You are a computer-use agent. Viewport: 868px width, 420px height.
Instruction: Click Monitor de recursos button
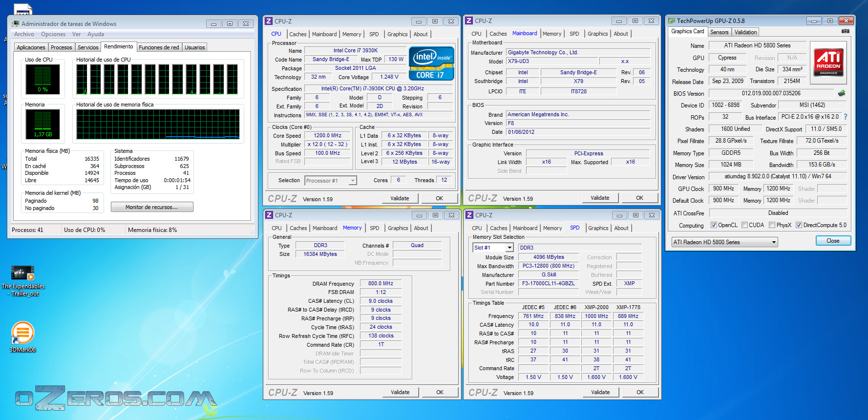pos(152,207)
